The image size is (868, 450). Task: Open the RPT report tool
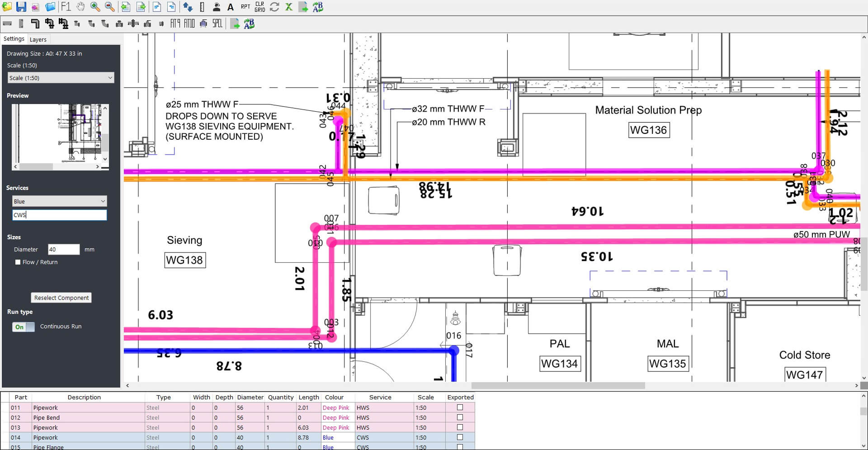coord(245,7)
